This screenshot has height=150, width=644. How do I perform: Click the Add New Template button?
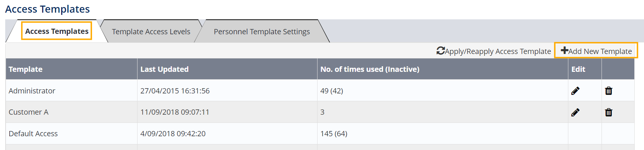tap(600, 51)
